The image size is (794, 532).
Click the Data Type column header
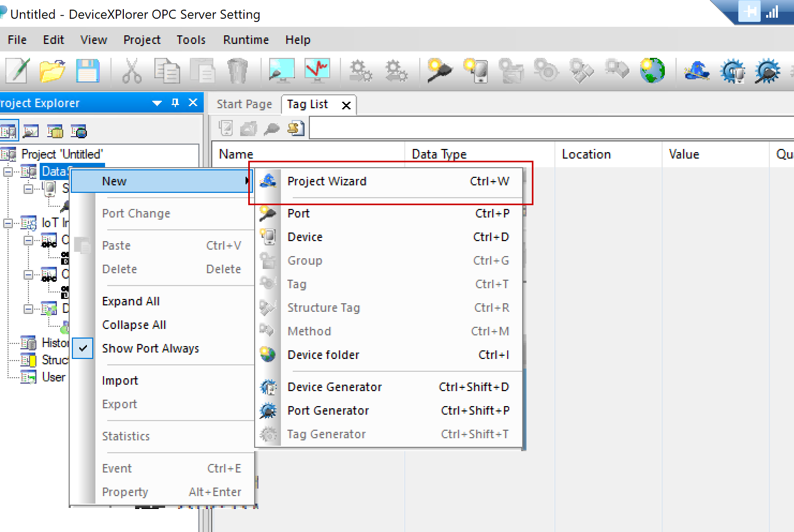pyautogui.click(x=439, y=154)
